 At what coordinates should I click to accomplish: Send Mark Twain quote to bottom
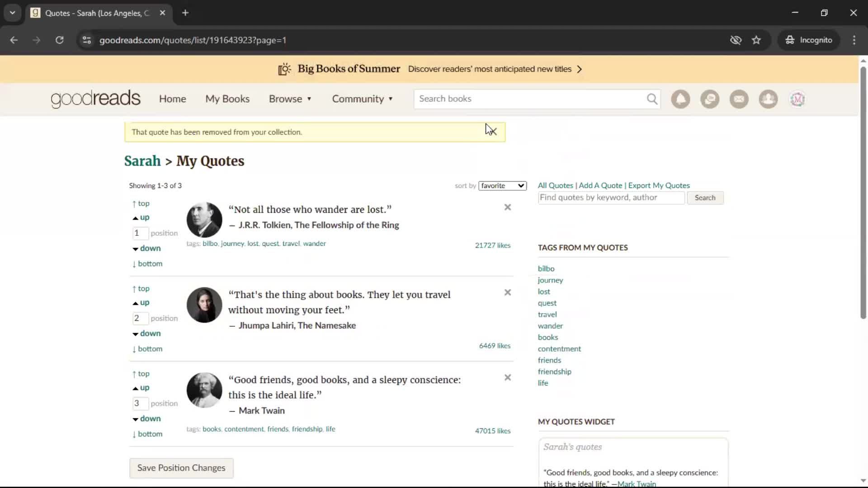147,434
